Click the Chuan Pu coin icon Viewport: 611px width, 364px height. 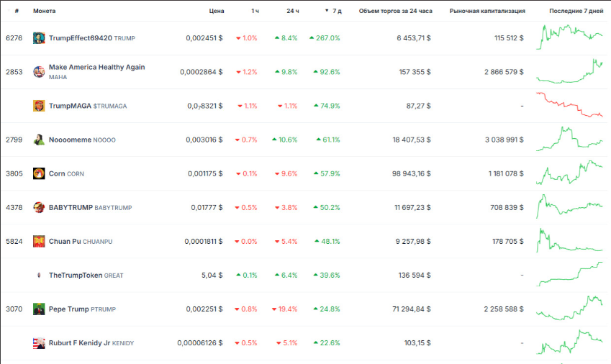[39, 242]
